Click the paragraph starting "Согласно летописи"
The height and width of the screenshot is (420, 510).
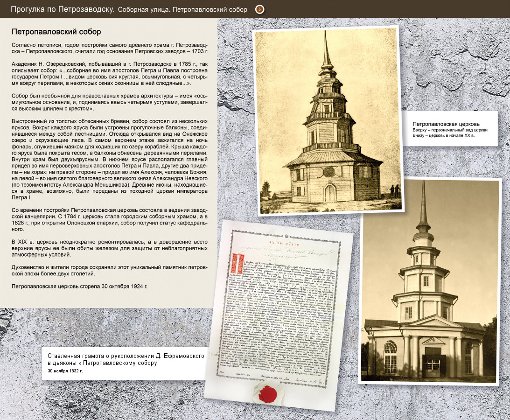coord(110,48)
